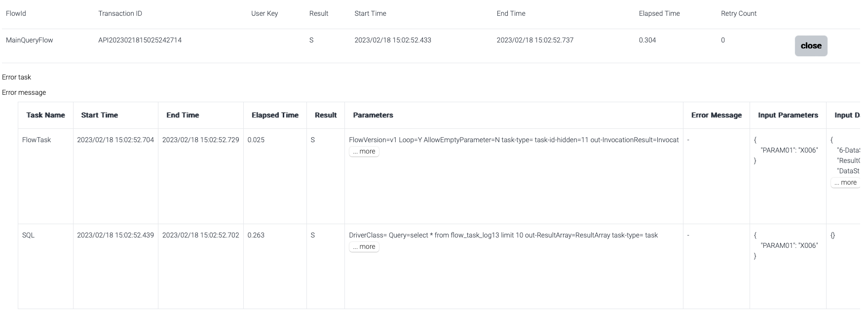Expand more of FlowTask input data
868x317 pixels.
click(845, 183)
